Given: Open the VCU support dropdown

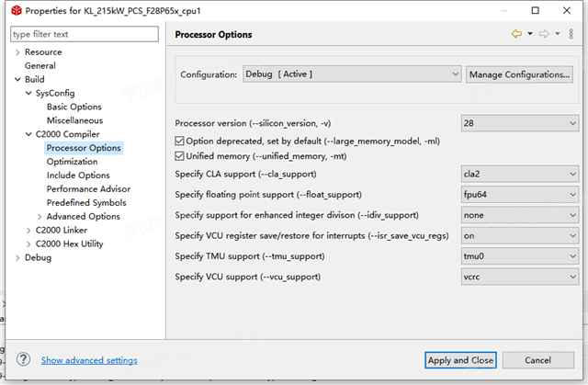Looking at the screenshot, I should (x=520, y=277).
